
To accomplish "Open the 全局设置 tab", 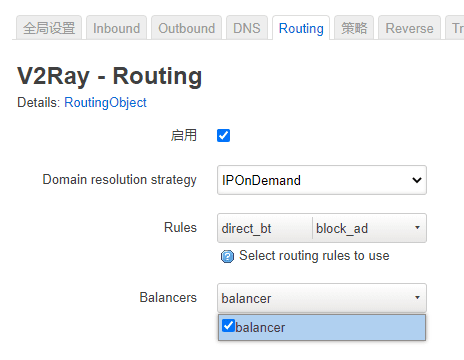I will (x=49, y=28).
